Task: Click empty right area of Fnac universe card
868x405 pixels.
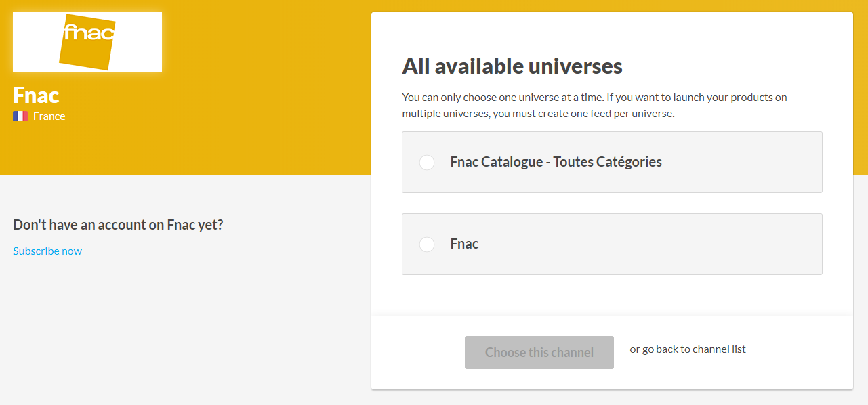Action: point(678,244)
